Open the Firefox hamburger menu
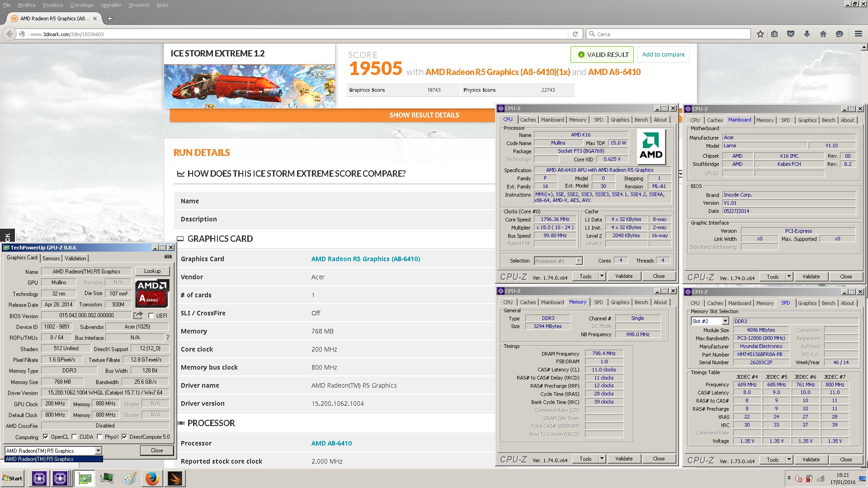 coord(859,34)
